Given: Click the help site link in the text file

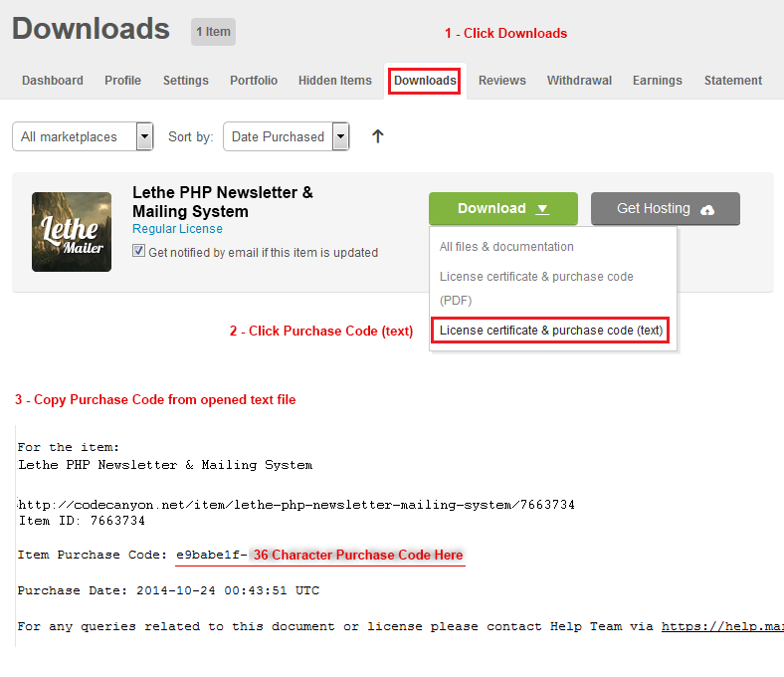Looking at the screenshot, I should 722,626.
